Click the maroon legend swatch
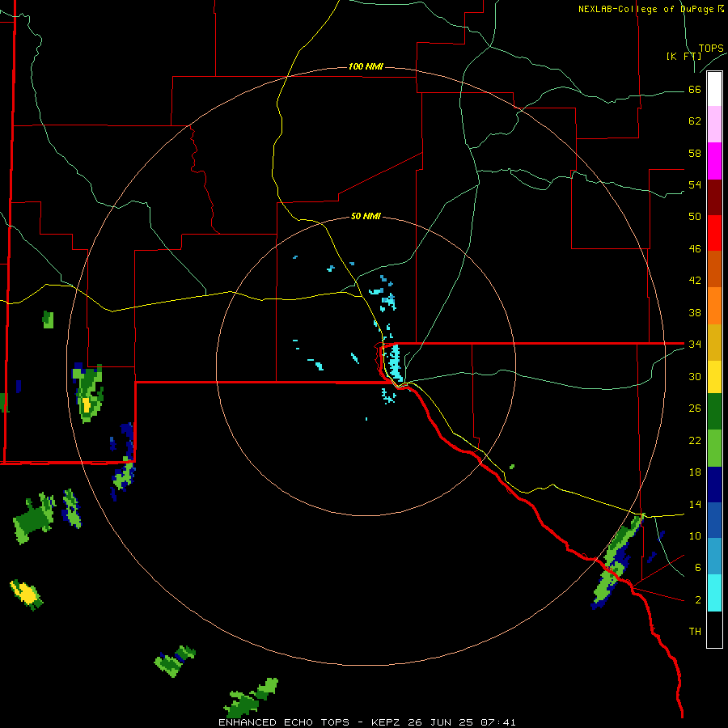 (x=714, y=197)
